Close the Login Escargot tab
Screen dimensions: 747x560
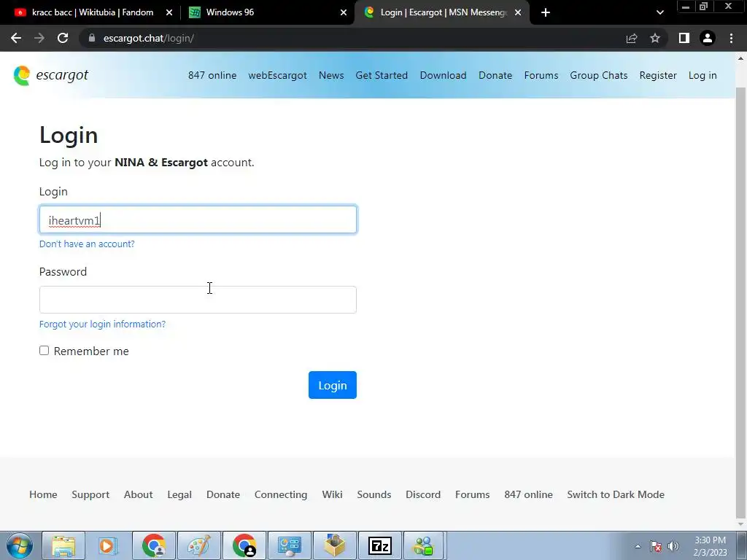[x=518, y=12]
